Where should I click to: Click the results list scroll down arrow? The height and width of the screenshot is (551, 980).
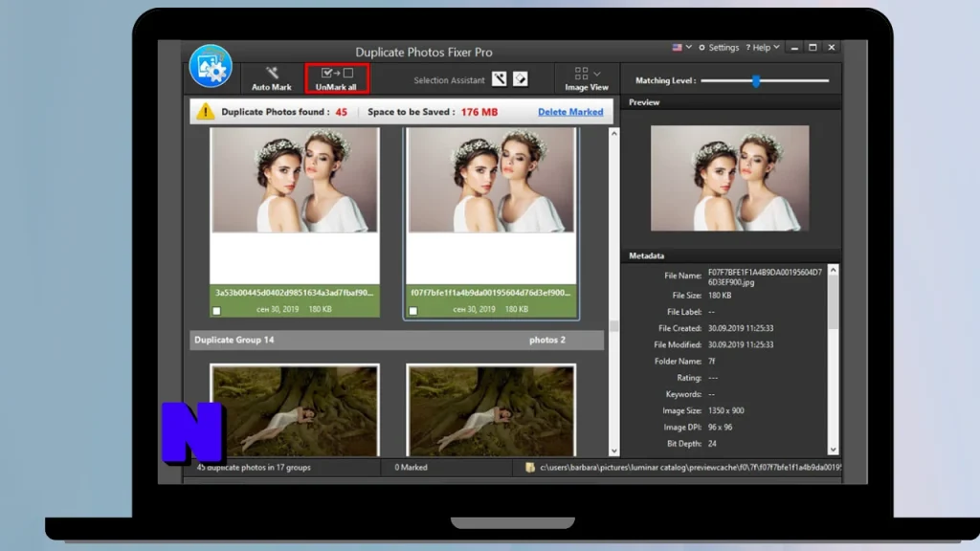coord(613,451)
